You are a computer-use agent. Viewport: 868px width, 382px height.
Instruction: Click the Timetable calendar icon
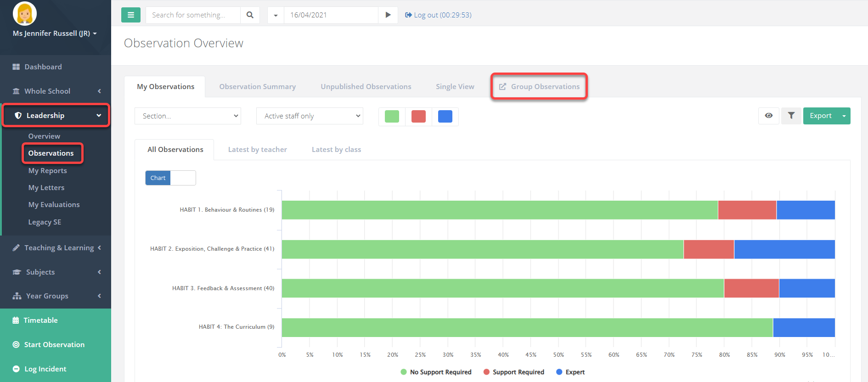16,320
